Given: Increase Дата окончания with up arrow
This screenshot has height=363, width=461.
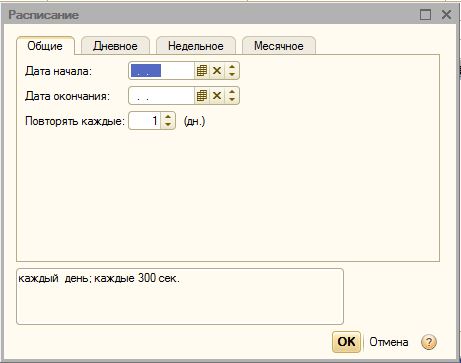Looking at the screenshot, I should [x=232, y=92].
